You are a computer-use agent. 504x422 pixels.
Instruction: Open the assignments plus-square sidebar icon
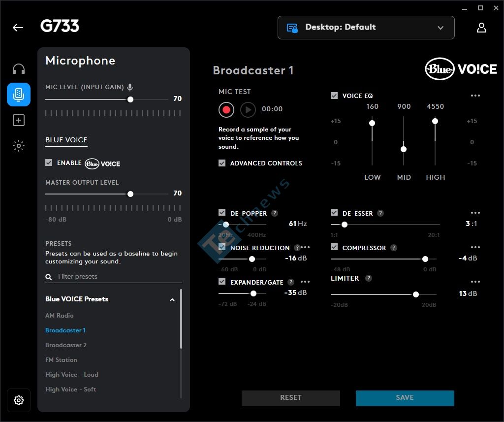pos(19,120)
